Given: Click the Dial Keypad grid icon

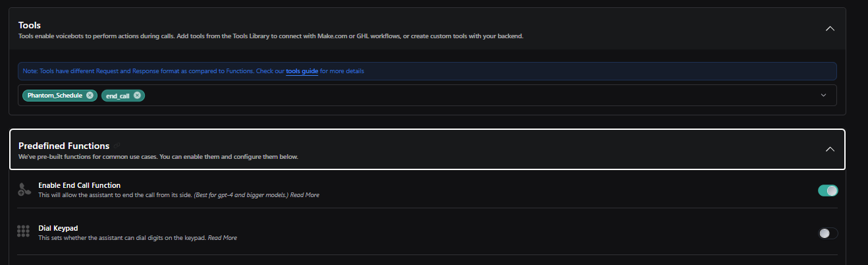Looking at the screenshot, I should coord(24,232).
